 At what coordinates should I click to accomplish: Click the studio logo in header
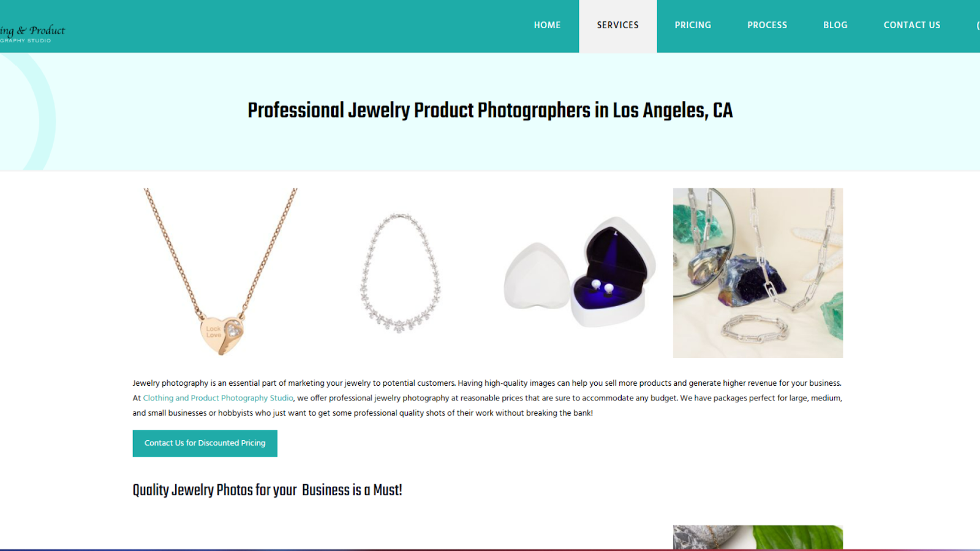[32, 34]
